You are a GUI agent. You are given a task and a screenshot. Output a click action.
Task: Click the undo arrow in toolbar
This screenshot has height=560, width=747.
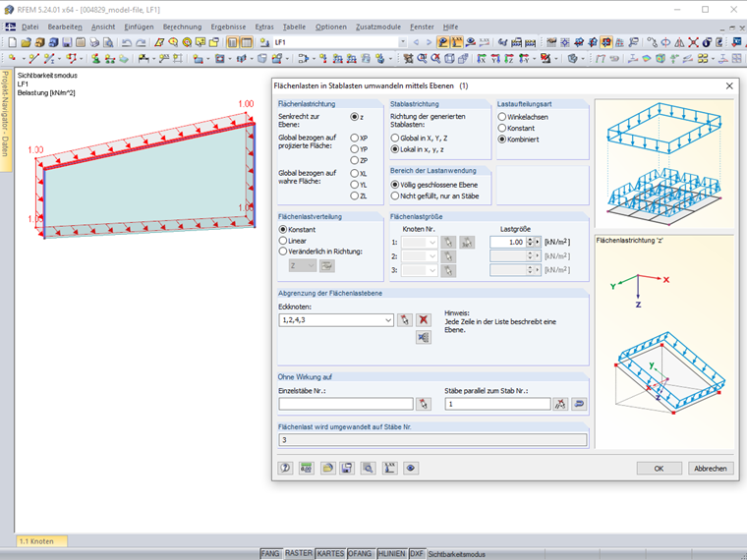tap(127, 43)
